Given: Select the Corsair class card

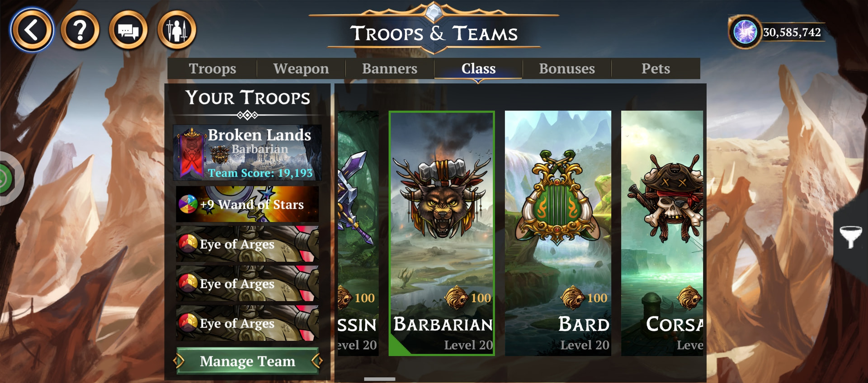Looking at the screenshot, I should point(662,233).
